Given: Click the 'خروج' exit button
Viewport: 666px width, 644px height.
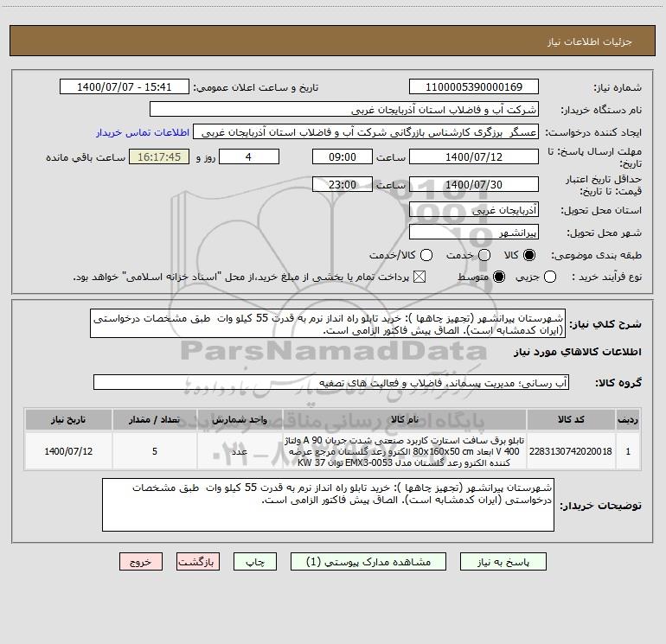Looking at the screenshot, I should pyautogui.click(x=141, y=562).
